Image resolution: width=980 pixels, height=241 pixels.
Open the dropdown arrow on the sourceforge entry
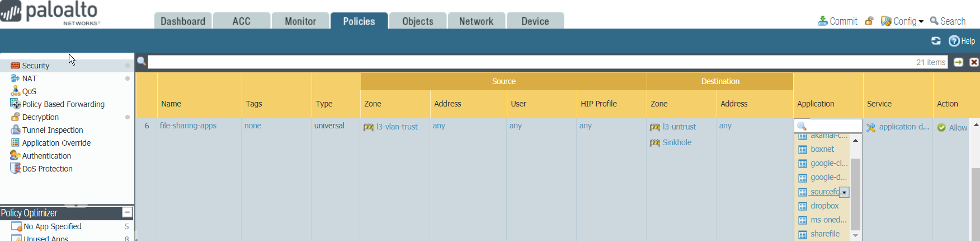tap(844, 192)
